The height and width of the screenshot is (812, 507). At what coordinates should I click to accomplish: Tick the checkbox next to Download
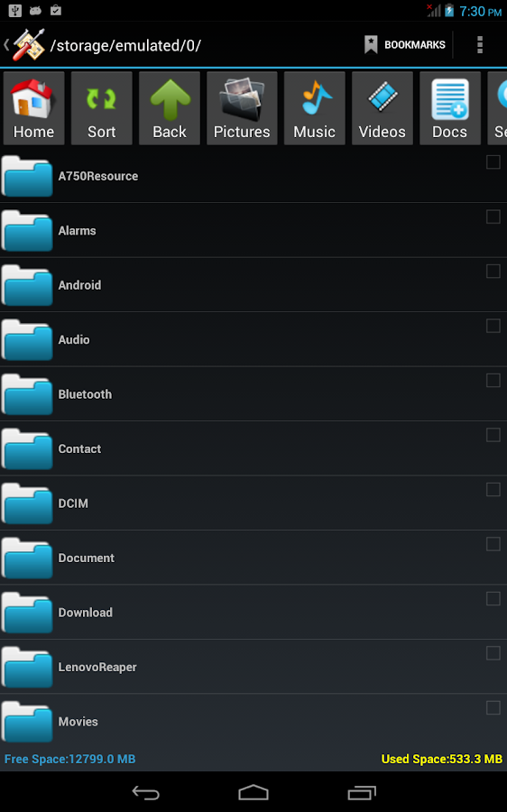pyautogui.click(x=493, y=599)
